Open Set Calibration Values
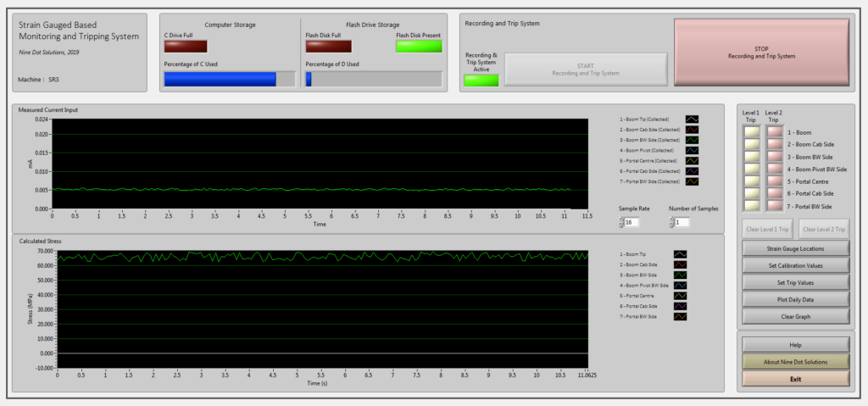This screenshot has height=406, width=868. pyautogui.click(x=795, y=265)
